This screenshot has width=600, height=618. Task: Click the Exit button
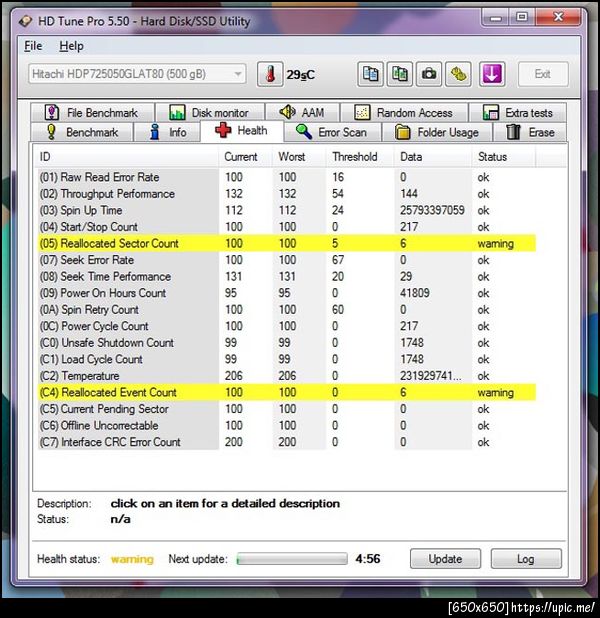tap(543, 74)
